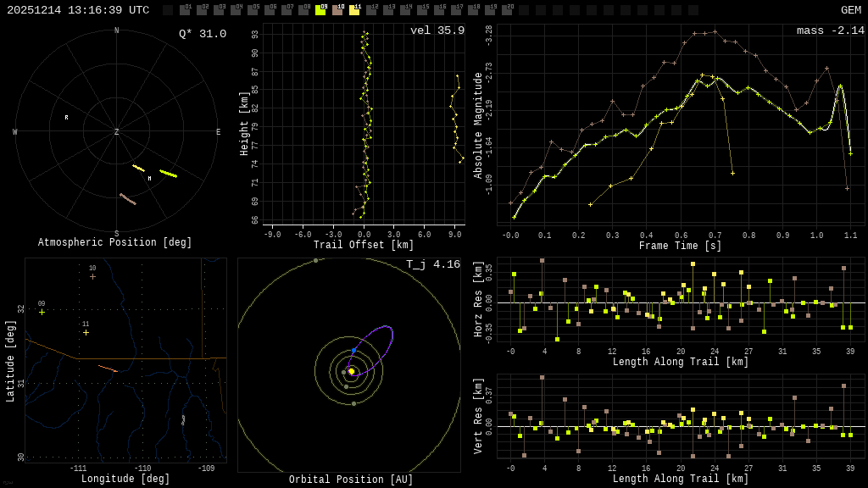Click the station 11 cross marker on map
Screen dimensions: 868x488
point(86,332)
